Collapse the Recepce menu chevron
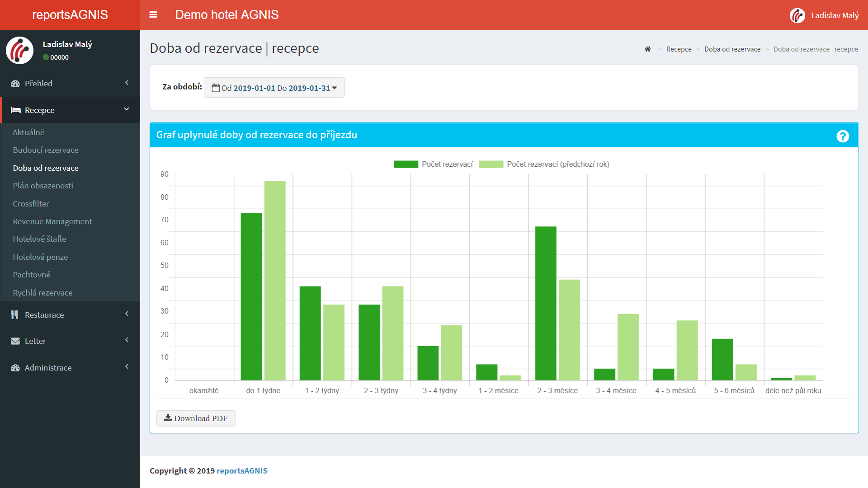 (127, 109)
